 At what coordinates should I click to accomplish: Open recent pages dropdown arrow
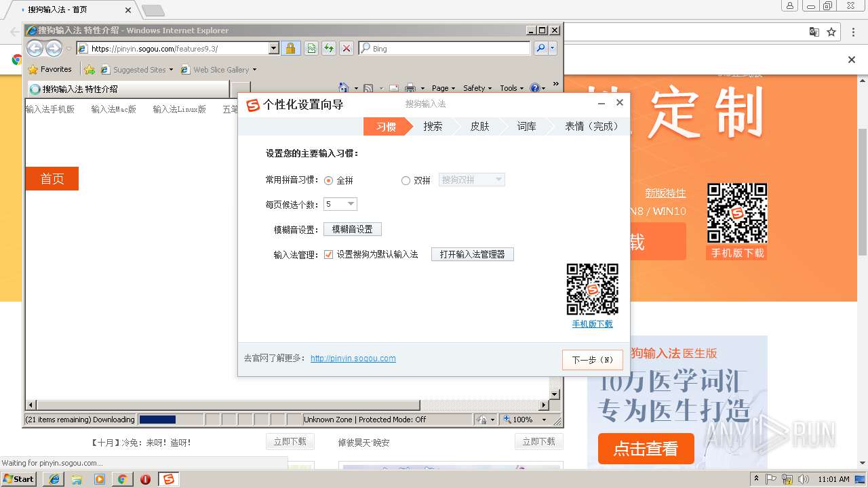tap(68, 48)
